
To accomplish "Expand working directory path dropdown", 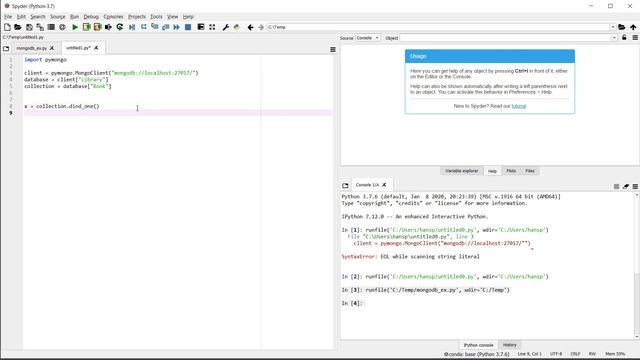I will pyautogui.click(x=612, y=27).
